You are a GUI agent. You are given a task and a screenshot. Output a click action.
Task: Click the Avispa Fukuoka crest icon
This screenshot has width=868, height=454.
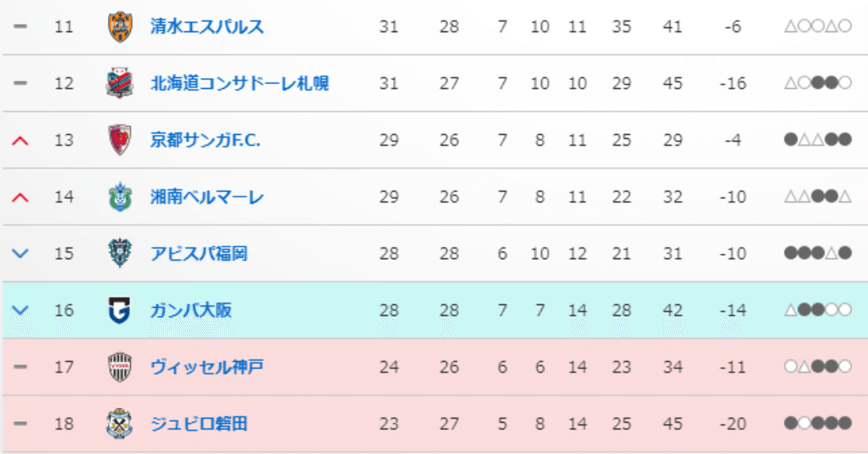[119, 253]
